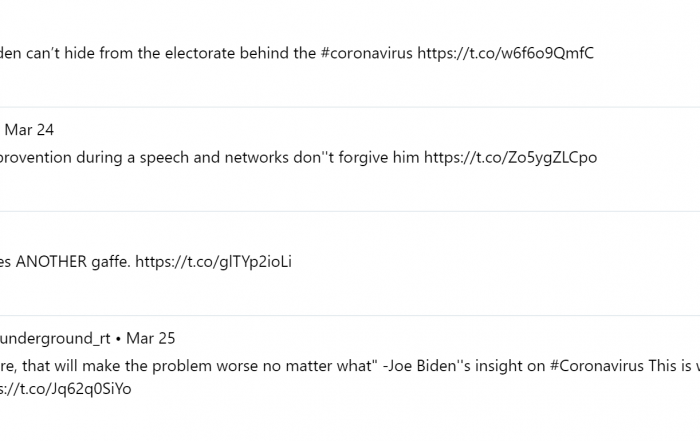The image size is (700, 441).
Task: Open the t.co/w6f6o9QmfC link
Action: point(505,54)
